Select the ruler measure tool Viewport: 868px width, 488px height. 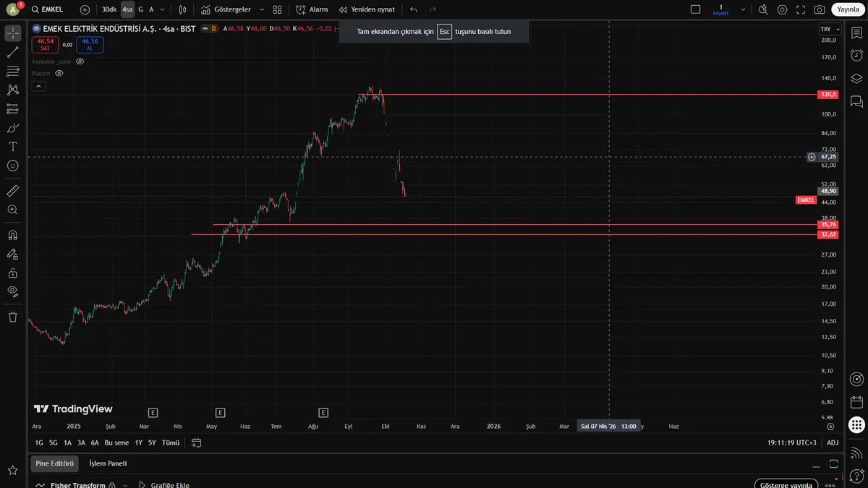13,191
